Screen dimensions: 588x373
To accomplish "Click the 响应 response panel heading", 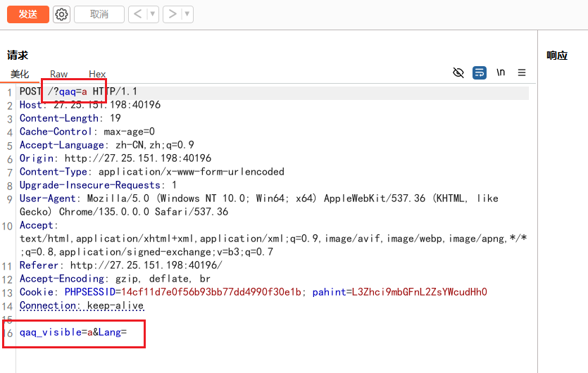I will (x=557, y=56).
